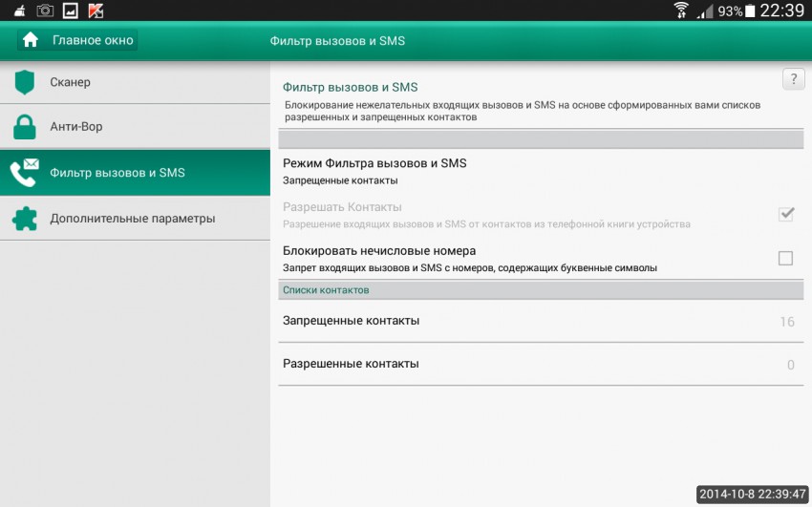This screenshot has height=507, width=812.
Task: Open help with the question mark button
Action: pyautogui.click(x=793, y=79)
